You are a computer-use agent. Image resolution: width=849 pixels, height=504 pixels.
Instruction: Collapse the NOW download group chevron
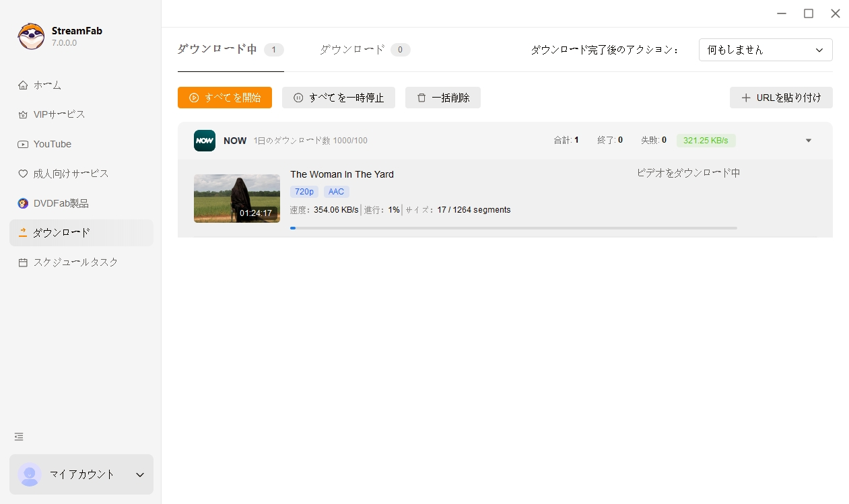808,141
